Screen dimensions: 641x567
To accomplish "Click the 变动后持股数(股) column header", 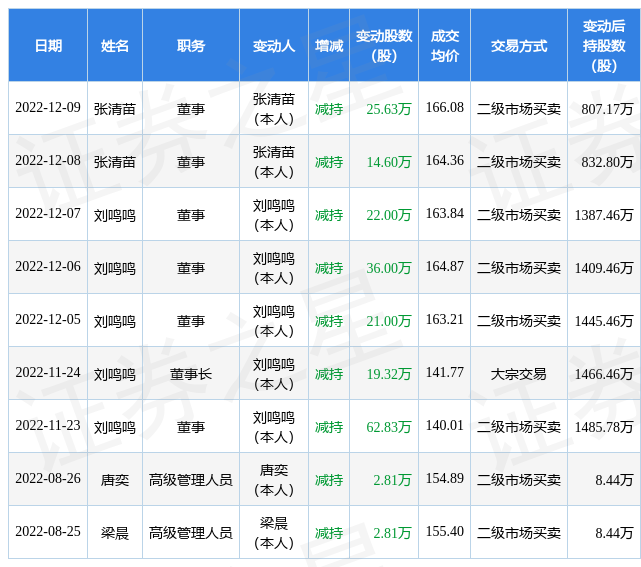I will (604, 45).
